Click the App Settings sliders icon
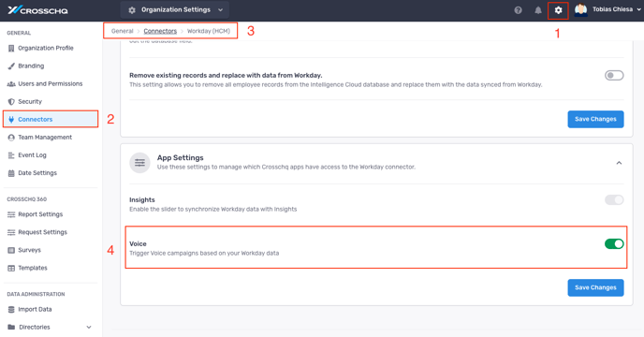This screenshot has width=644, height=337. 139,163
